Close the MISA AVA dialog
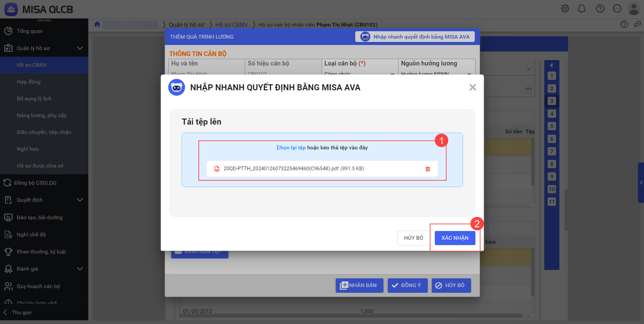Viewport: 644px width, 324px height. coord(472,87)
